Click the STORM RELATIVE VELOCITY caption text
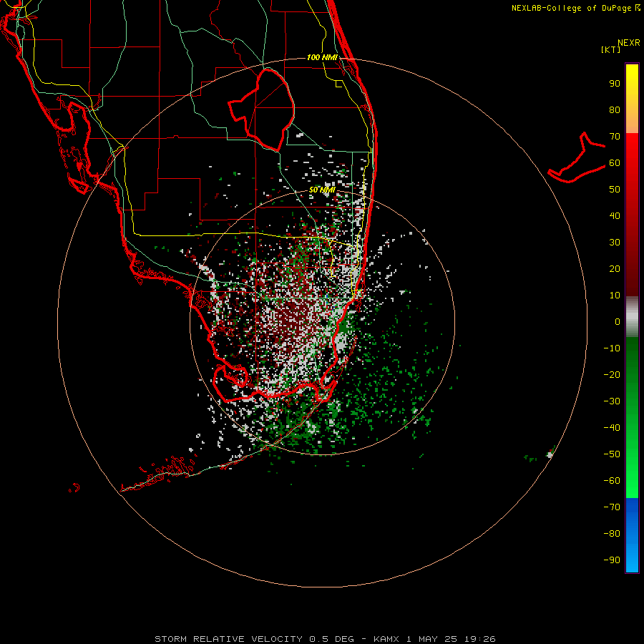The height and width of the screenshot is (644, 644). point(228,639)
